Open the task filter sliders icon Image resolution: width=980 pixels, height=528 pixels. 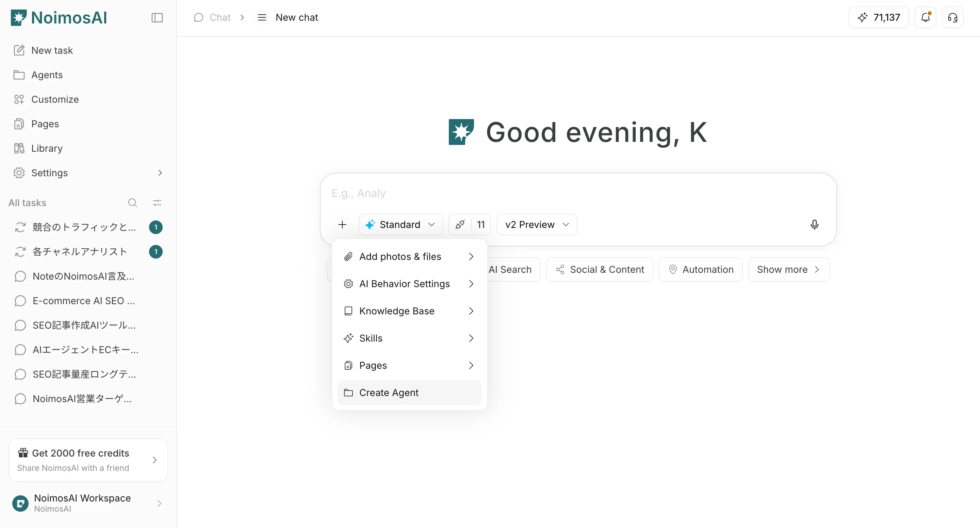157,203
